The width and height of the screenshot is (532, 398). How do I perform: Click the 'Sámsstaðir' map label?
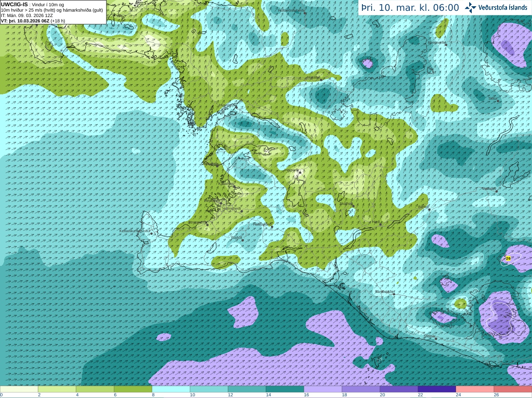(384, 292)
